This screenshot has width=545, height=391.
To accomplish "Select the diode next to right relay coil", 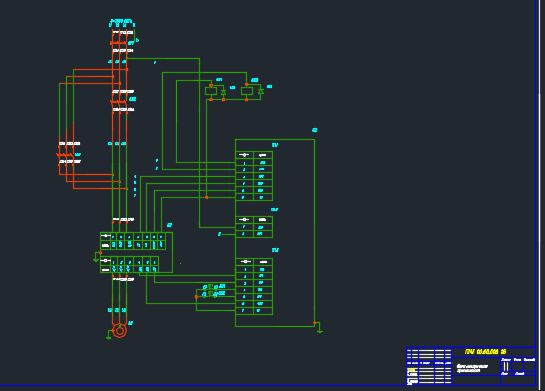I will pos(261,91).
